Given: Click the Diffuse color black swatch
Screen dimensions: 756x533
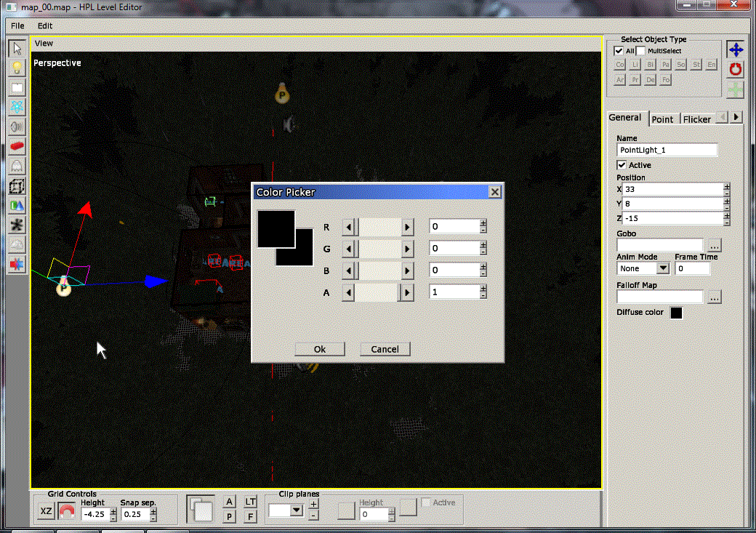Looking at the screenshot, I should click(676, 313).
